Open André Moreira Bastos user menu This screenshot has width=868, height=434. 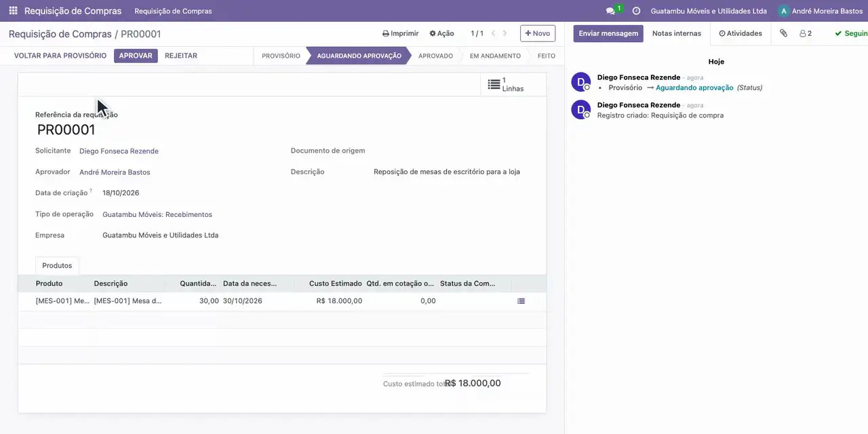[x=821, y=11]
